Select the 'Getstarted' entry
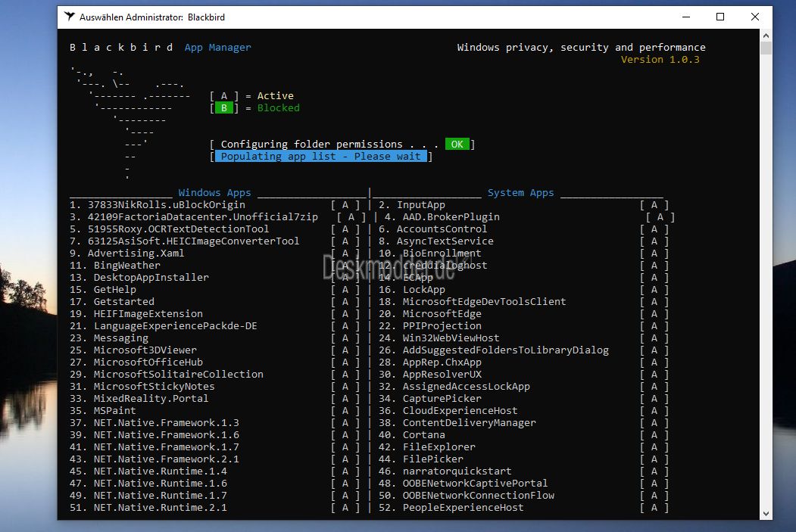 click(x=124, y=302)
